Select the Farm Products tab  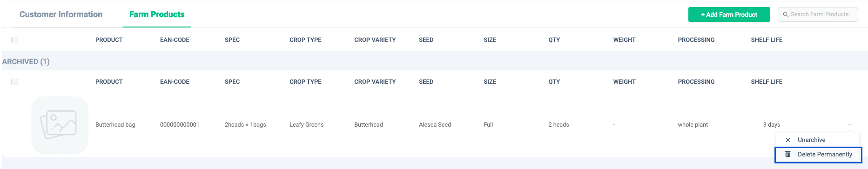157,14
